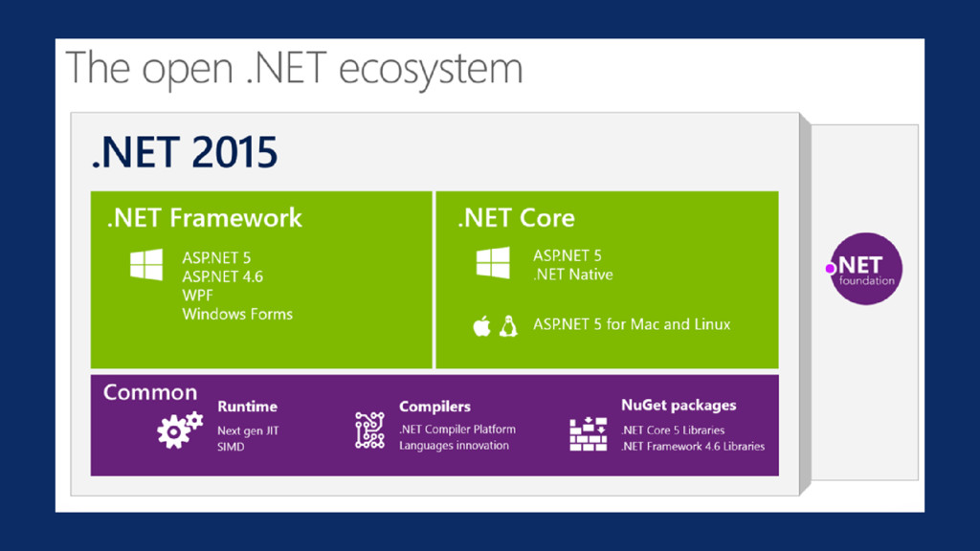Click the Linux penguin icon

click(x=509, y=326)
